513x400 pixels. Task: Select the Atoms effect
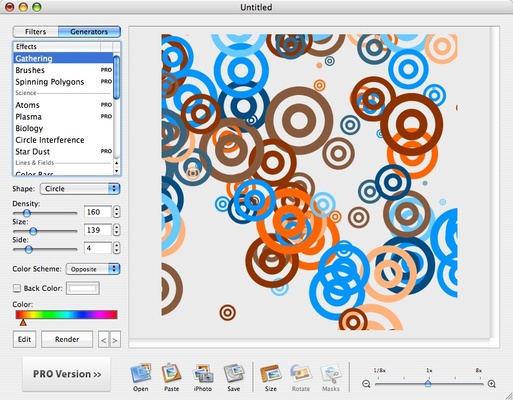[63, 105]
